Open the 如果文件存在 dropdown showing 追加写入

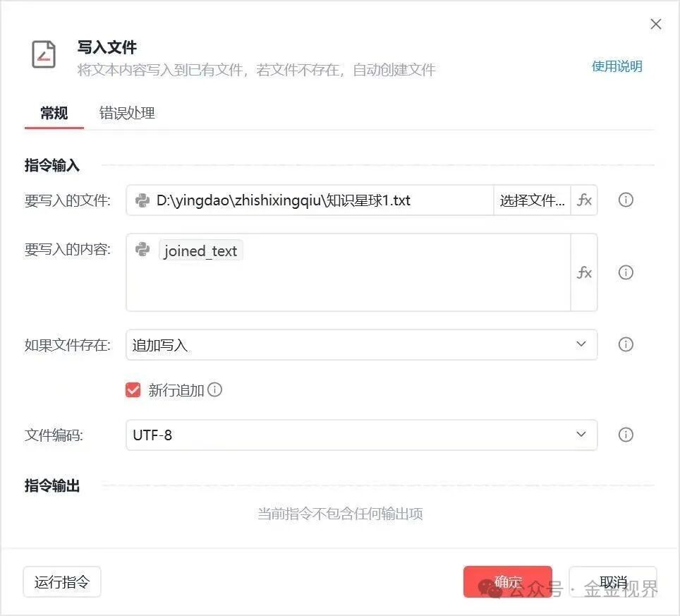coord(361,344)
